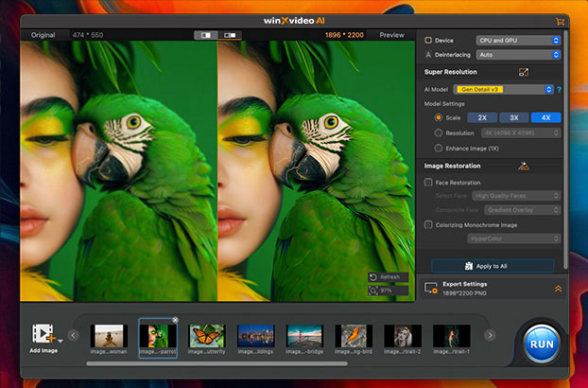This screenshot has width=588, height=388.
Task: Remove the parrot image with its X badge
Action: pyautogui.click(x=174, y=321)
